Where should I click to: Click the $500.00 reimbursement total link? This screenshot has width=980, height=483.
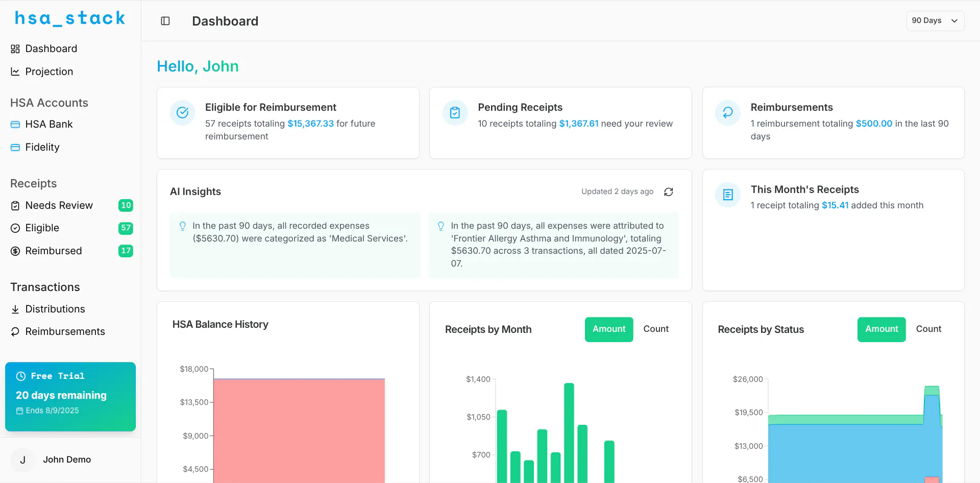(x=874, y=124)
